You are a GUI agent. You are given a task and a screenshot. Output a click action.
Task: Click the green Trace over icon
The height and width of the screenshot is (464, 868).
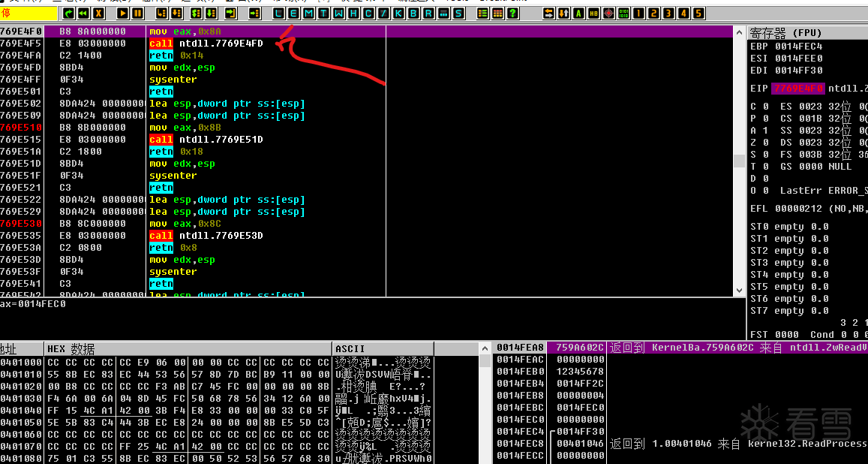pyautogui.click(x=211, y=13)
